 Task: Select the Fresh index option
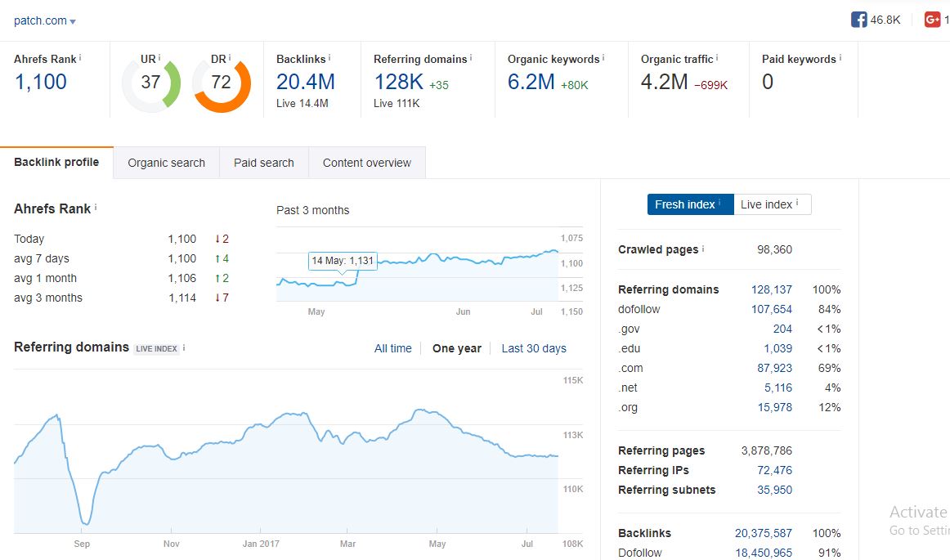690,204
